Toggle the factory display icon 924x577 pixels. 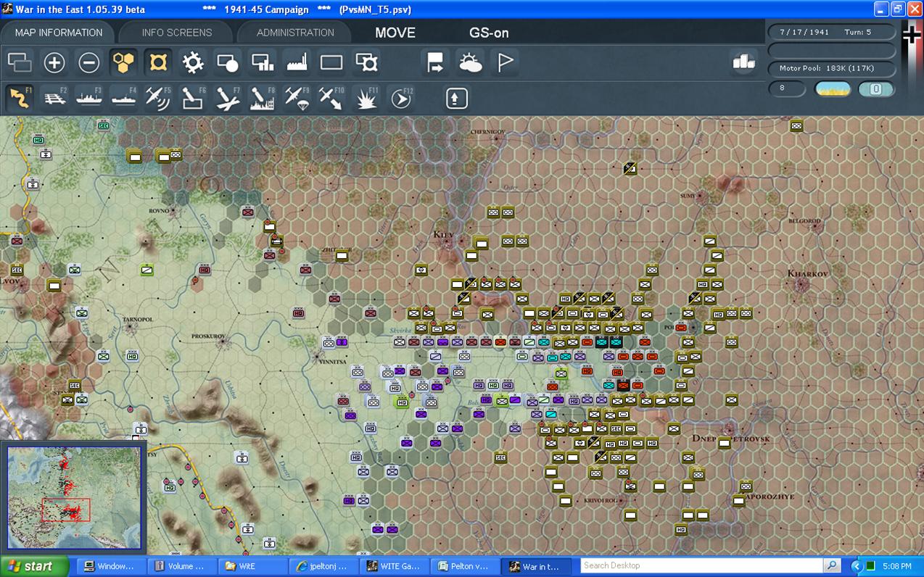(x=297, y=62)
